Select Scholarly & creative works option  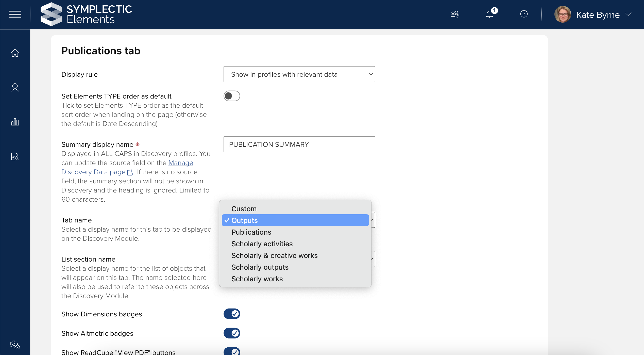click(x=274, y=255)
